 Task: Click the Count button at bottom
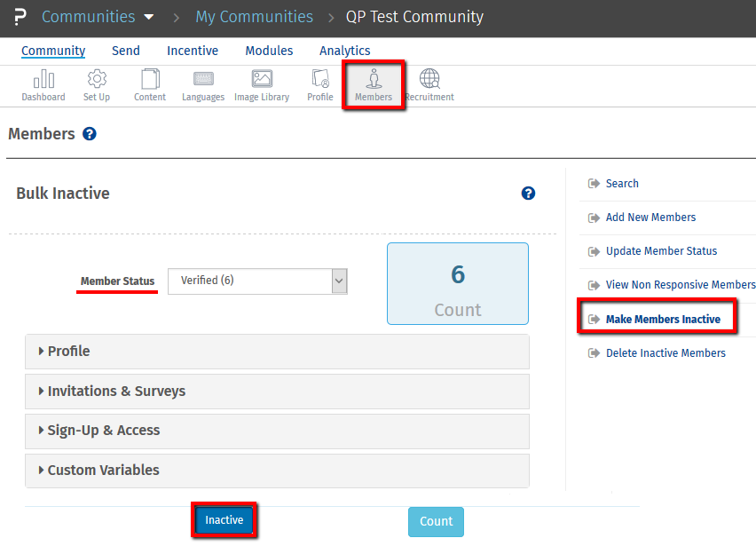tap(436, 522)
